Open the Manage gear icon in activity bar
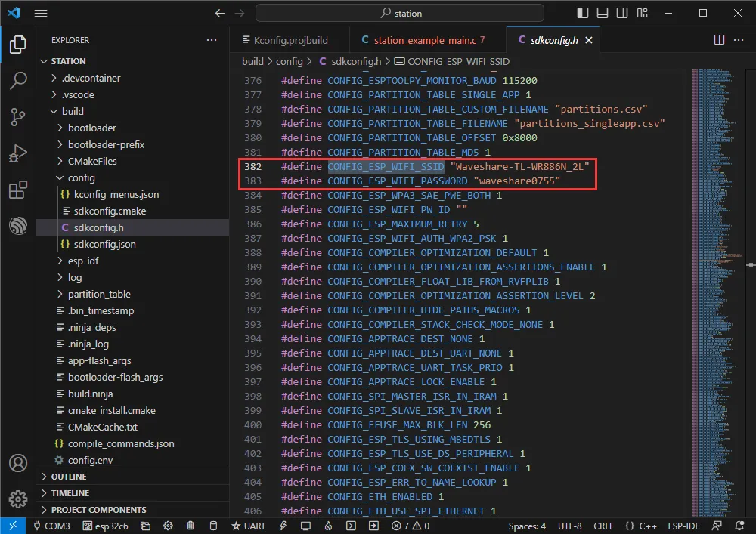Viewport: 756px width, 534px height. pyautogui.click(x=18, y=499)
